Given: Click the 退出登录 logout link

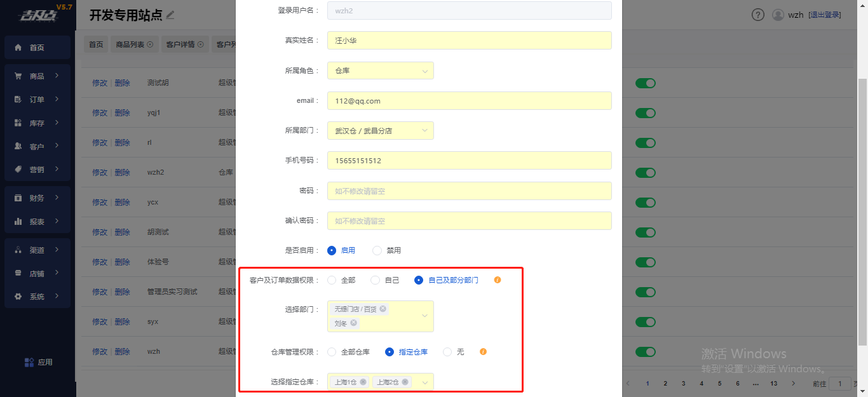Looking at the screenshot, I should [x=824, y=15].
